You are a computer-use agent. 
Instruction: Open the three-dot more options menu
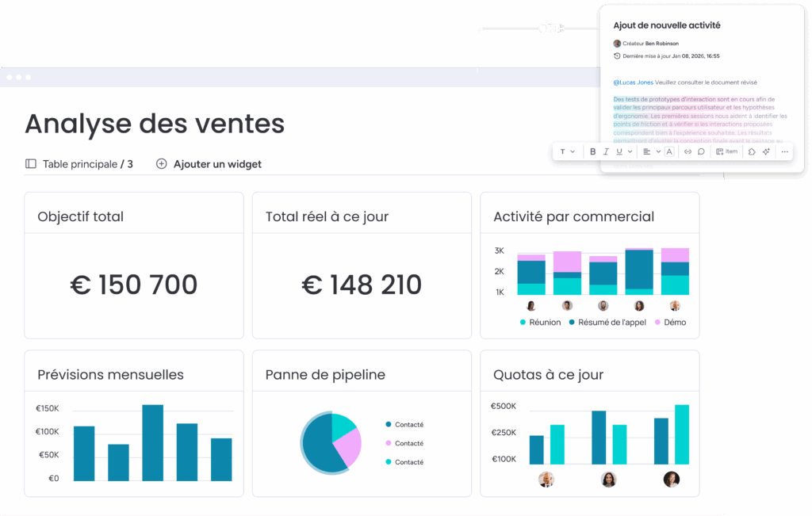(784, 151)
